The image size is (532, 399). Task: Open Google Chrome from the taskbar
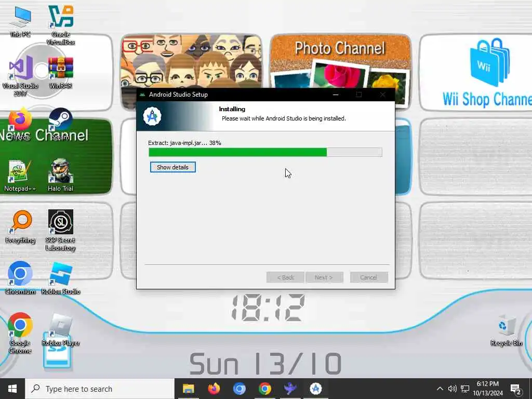coord(264,389)
